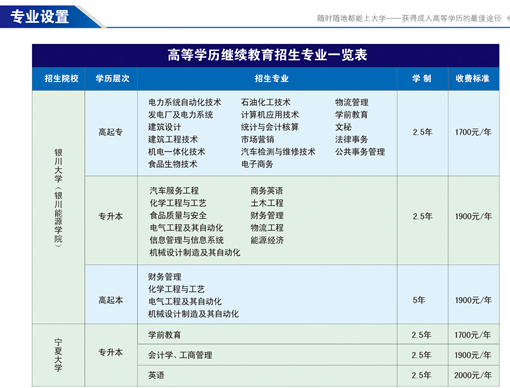Pick the major 物流管理
Viewport: 510px width, 388px height.
click(x=352, y=102)
